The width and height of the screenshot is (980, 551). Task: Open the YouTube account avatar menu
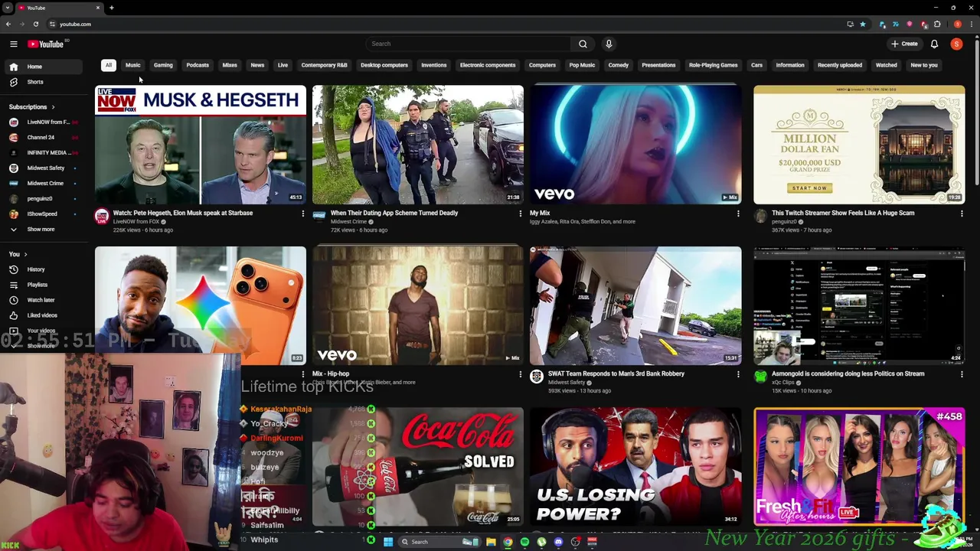(956, 44)
